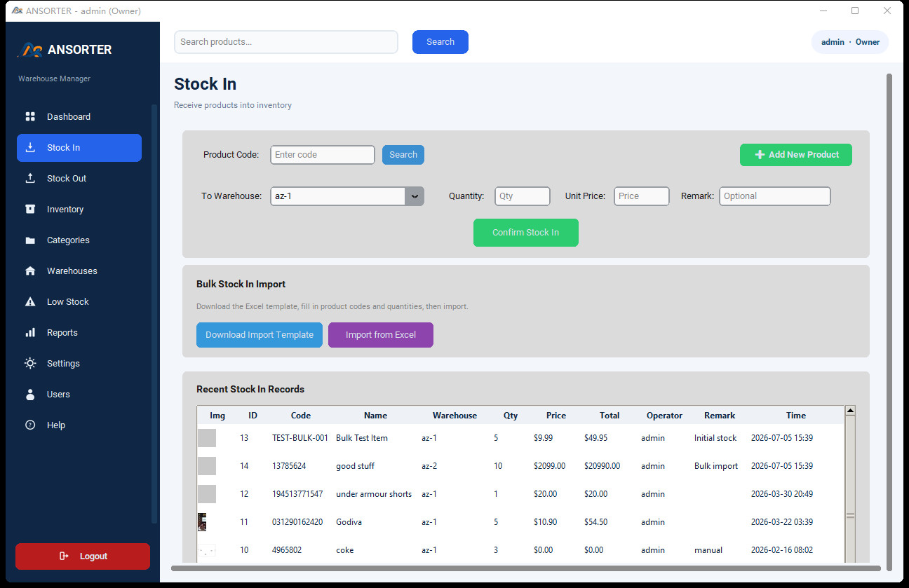Open the Warehouses page
Image resolution: width=909 pixels, height=588 pixels.
tap(79, 271)
